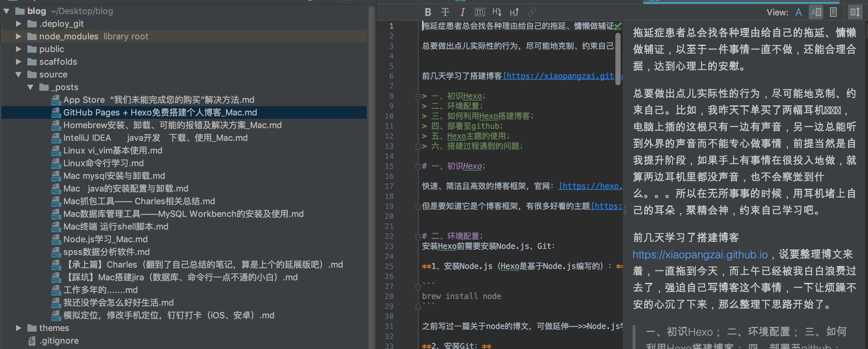Open IntelliJ IDEA java开发 _Mac.md file
868x349 pixels.
(x=155, y=138)
